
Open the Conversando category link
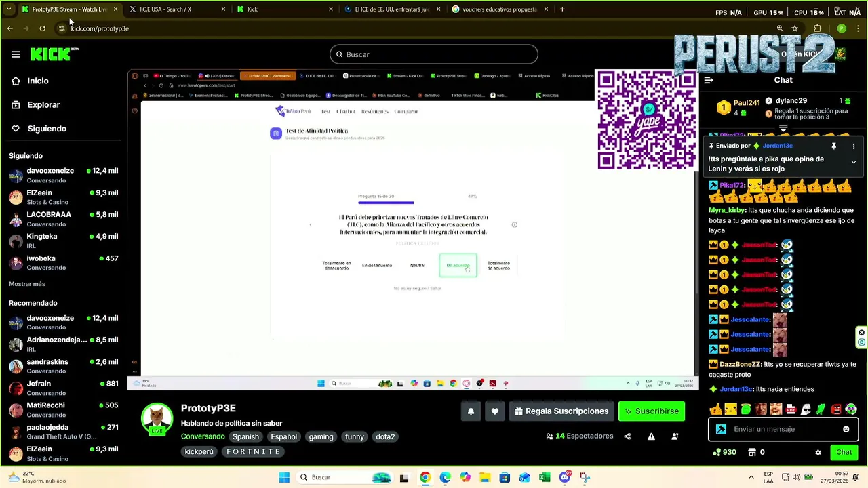[x=203, y=437]
